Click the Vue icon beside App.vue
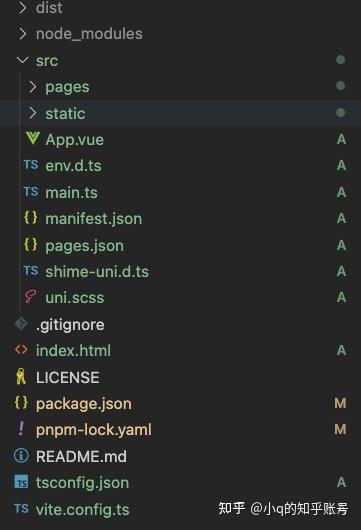Image resolution: width=361 pixels, height=530 pixels. [x=33, y=138]
